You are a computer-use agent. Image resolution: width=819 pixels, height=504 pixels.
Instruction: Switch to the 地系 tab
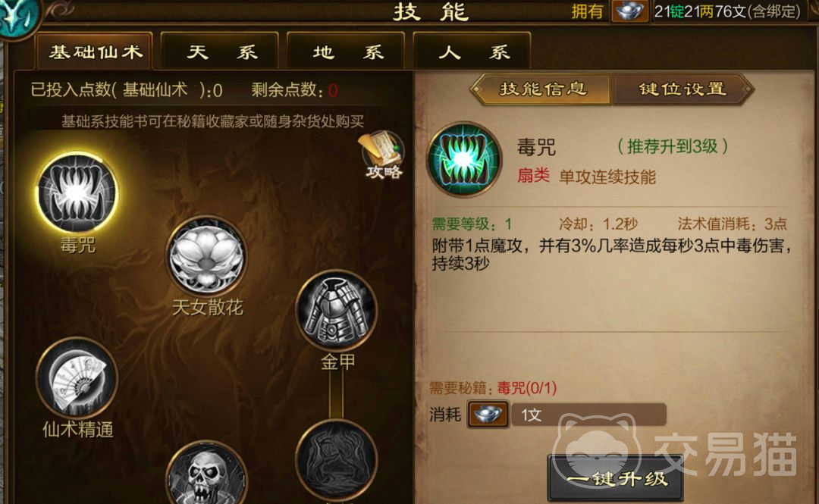pos(346,52)
